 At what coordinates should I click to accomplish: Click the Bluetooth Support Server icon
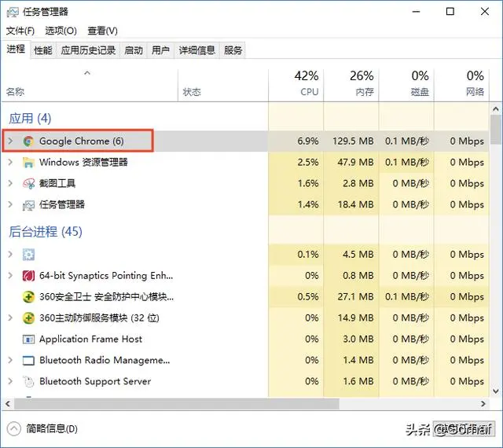28,381
